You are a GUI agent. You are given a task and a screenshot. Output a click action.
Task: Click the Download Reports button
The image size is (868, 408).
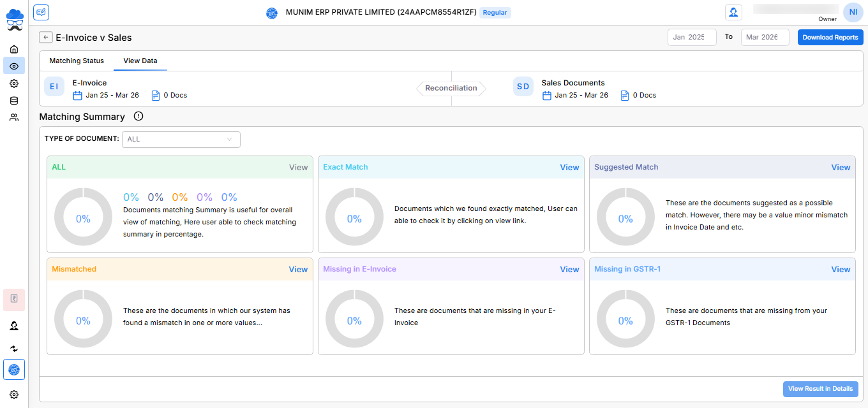pyautogui.click(x=830, y=38)
